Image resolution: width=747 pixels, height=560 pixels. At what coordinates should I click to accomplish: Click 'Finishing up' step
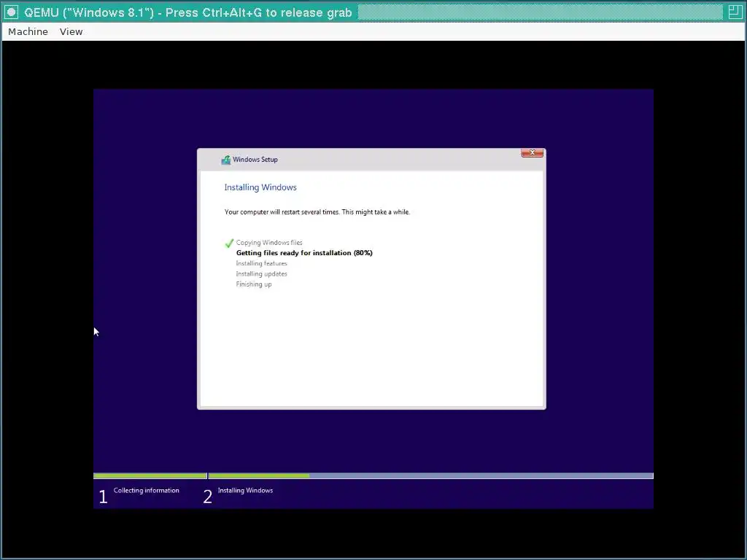pyautogui.click(x=254, y=284)
